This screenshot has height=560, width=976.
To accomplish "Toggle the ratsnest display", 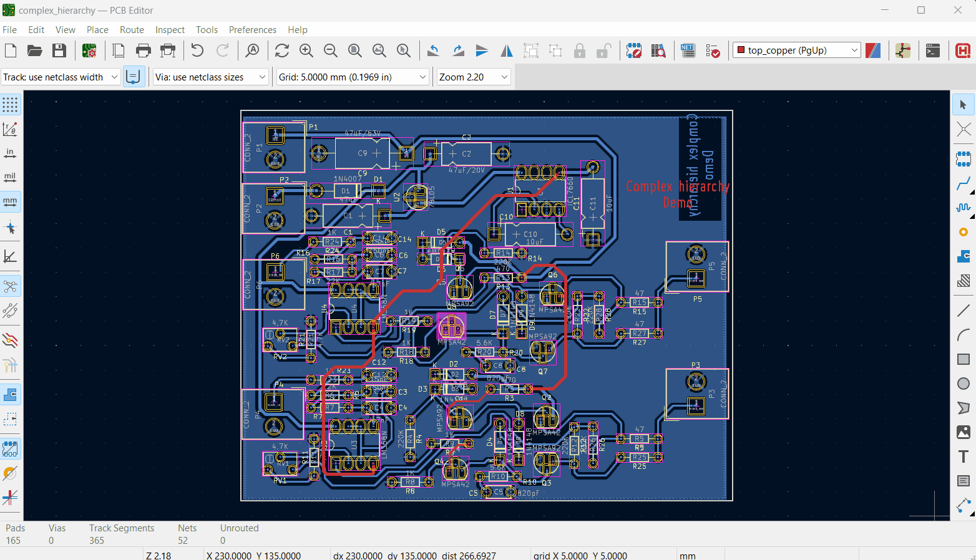I will coord(10,286).
